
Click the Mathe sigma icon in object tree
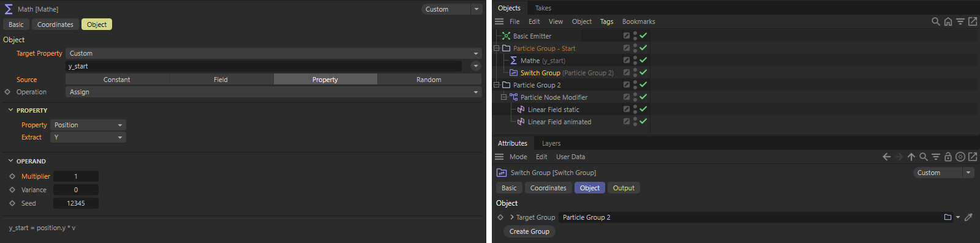coord(513,61)
